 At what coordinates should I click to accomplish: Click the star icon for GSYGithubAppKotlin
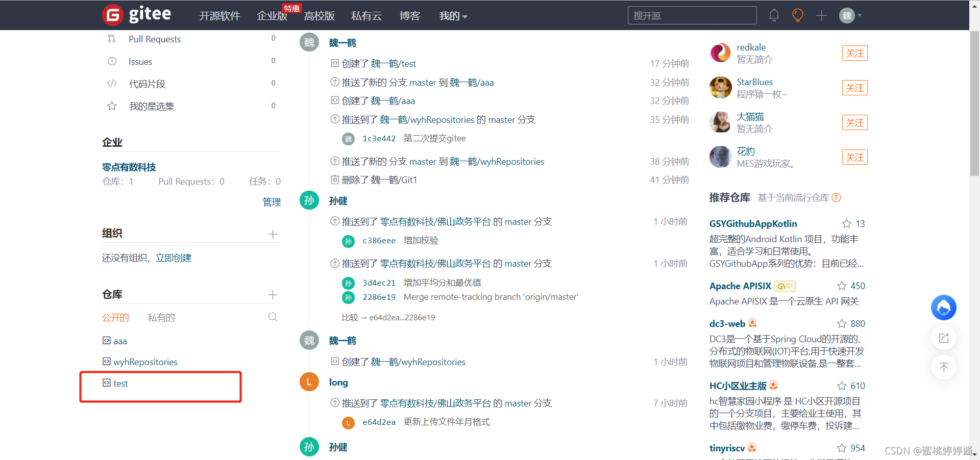point(847,224)
